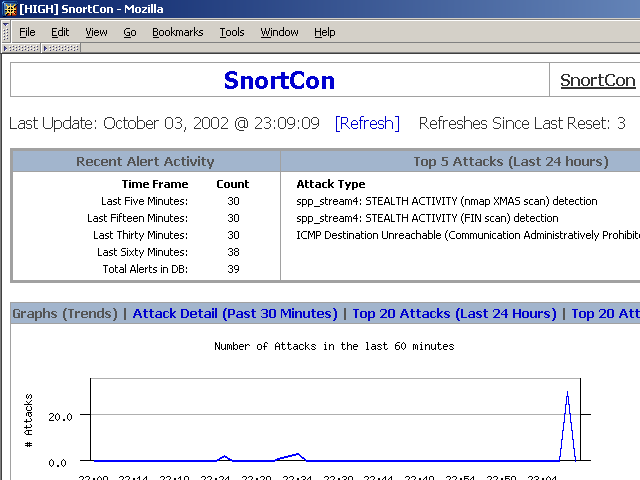Open the Window menu

(280, 32)
